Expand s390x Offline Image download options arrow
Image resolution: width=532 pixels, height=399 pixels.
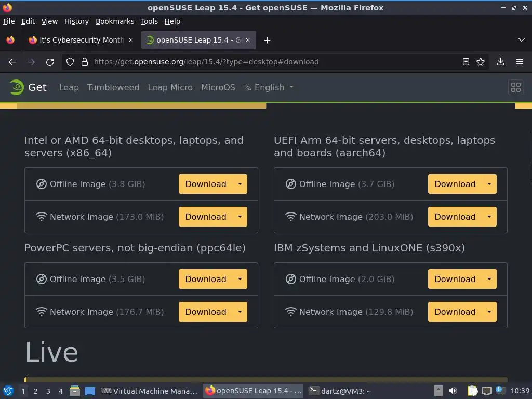point(489,279)
